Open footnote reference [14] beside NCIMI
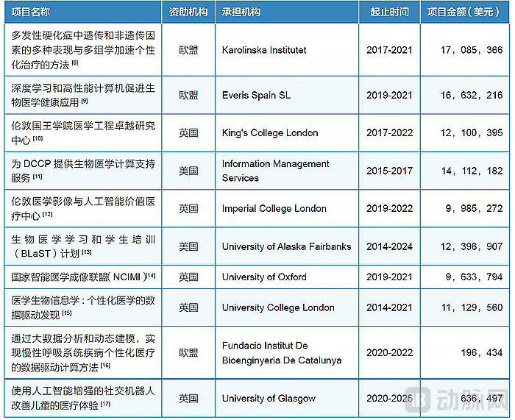This screenshot has height=420, width=515. coord(150,276)
